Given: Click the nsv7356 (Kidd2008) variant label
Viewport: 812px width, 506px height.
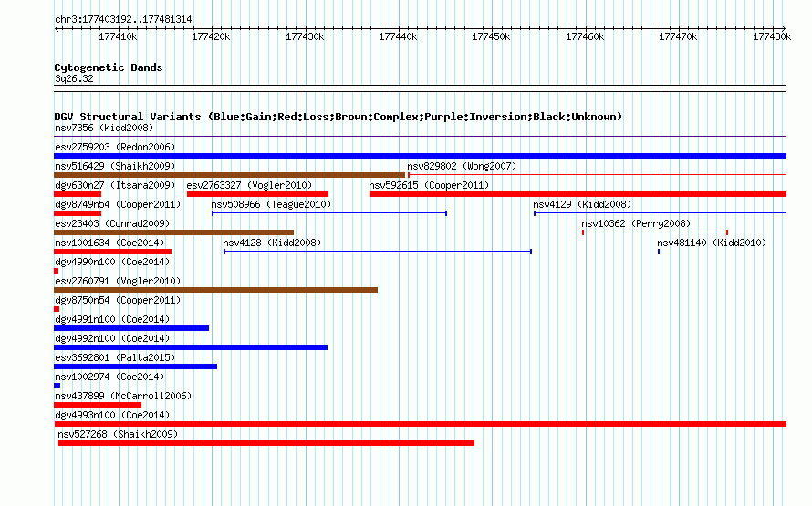Looking at the screenshot, I should [104, 128].
